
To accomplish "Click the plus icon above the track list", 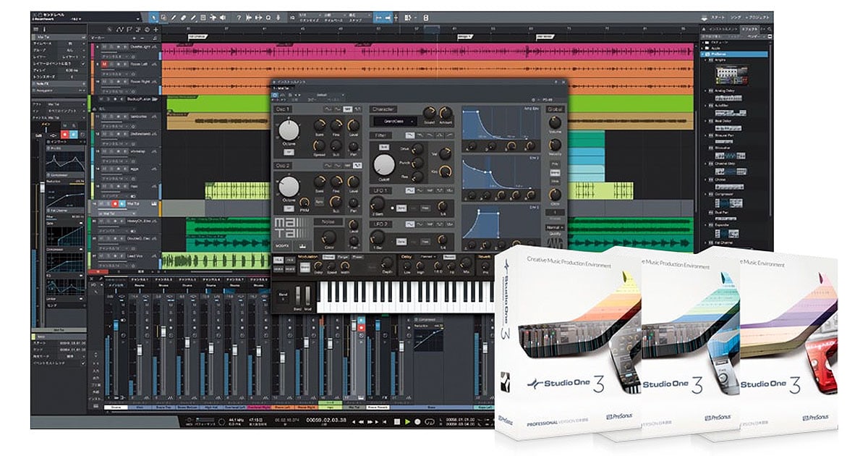I will point(156,29).
